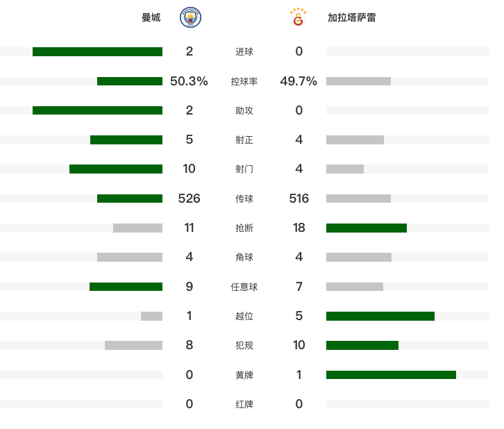
Task: Click Manchester City's green 助攻 bar
Action: pyautogui.click(x=97, y=110)
